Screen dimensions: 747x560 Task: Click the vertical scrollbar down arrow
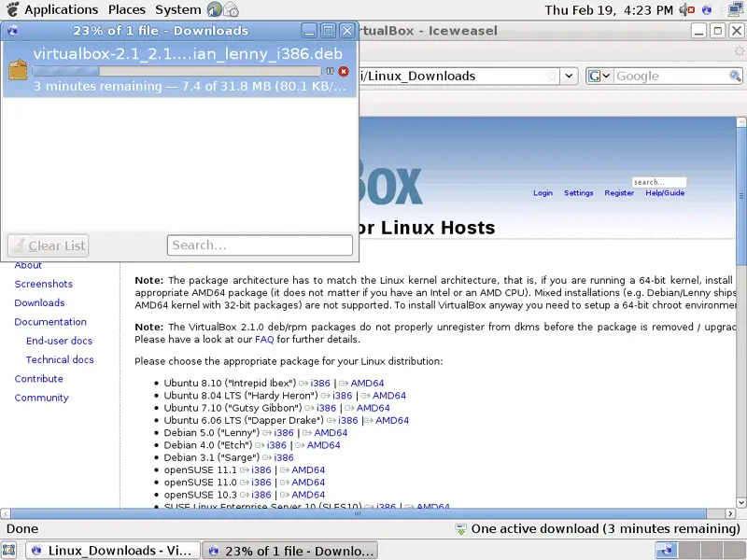pos(741,502)
